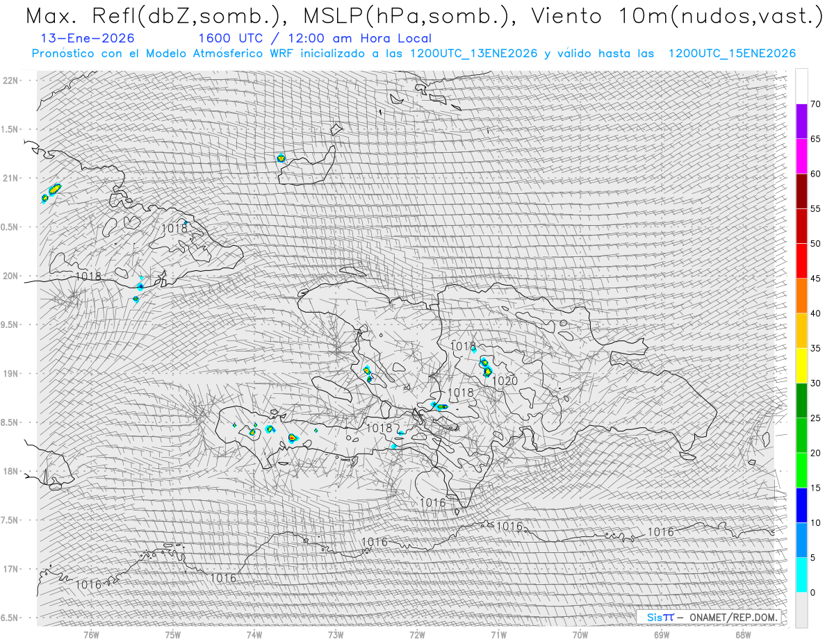
Task: Click the latitude axis label '6.5N'
Action: tap(10, 618)
